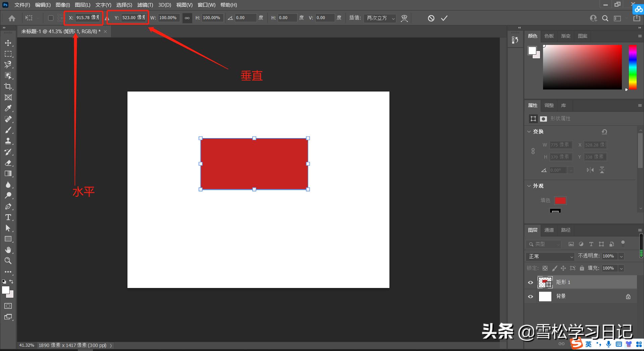Screen dimensions: 644x351
Task: Select the Hand tool
Action: [x=8, y=250]
